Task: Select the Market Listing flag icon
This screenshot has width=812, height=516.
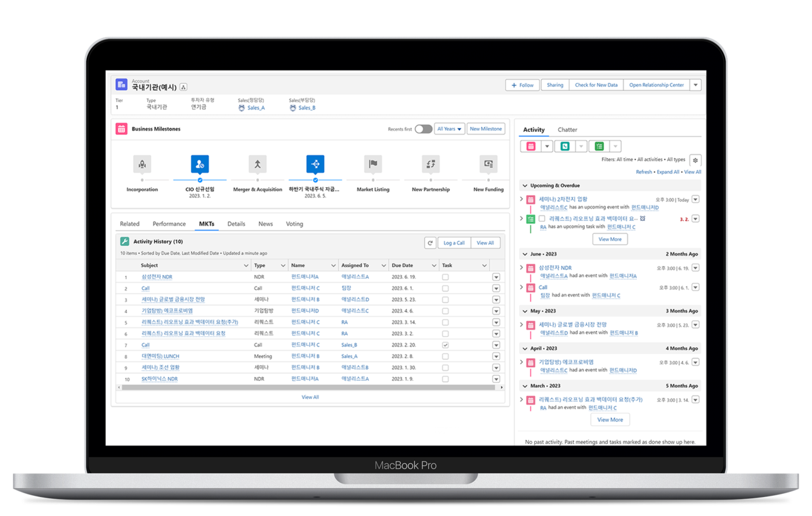Action: [x=373, y=164]
